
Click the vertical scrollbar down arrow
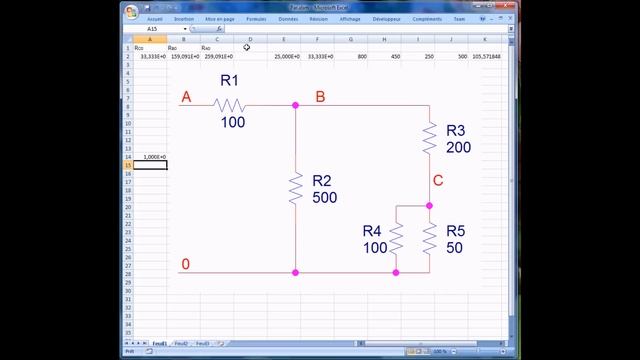(511, 336)
